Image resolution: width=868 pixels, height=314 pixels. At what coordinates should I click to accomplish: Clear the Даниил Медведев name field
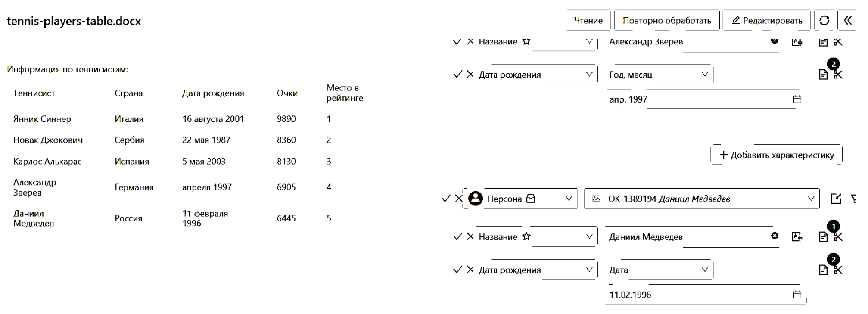[x=775, y=236]
